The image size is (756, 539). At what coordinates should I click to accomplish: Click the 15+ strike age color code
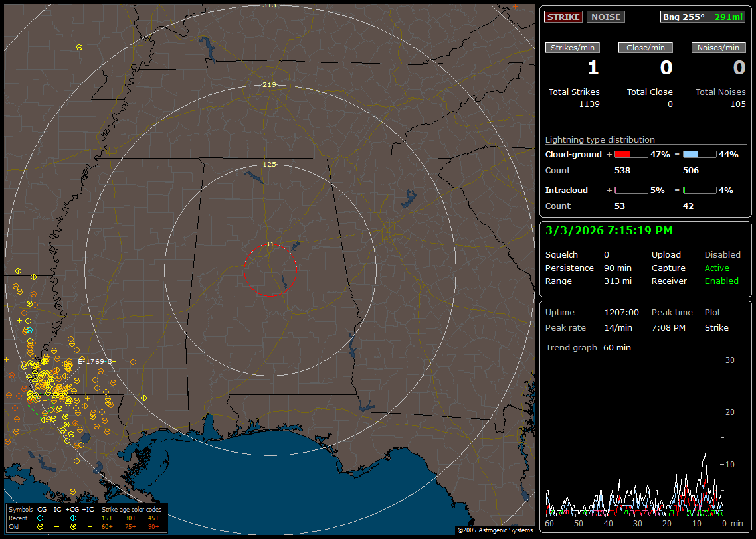pyautogui.click(x=107, y=518)
